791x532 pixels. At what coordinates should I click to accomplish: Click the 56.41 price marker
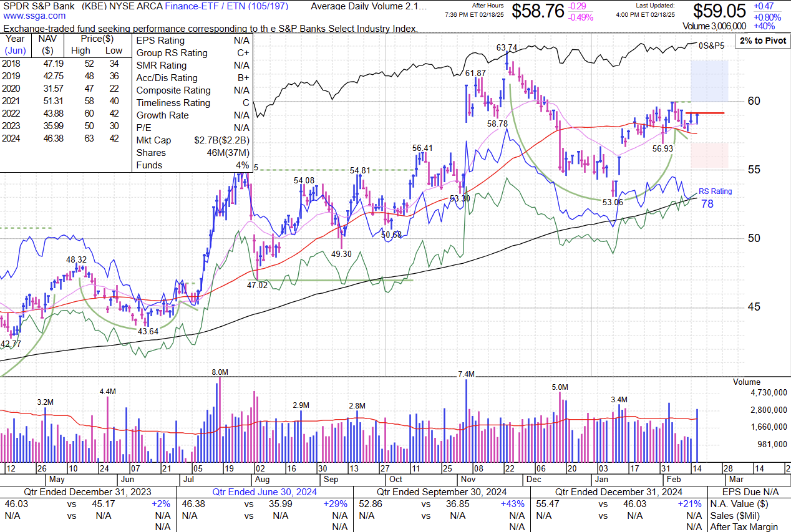pyautogui.click(x=422, y=148)
